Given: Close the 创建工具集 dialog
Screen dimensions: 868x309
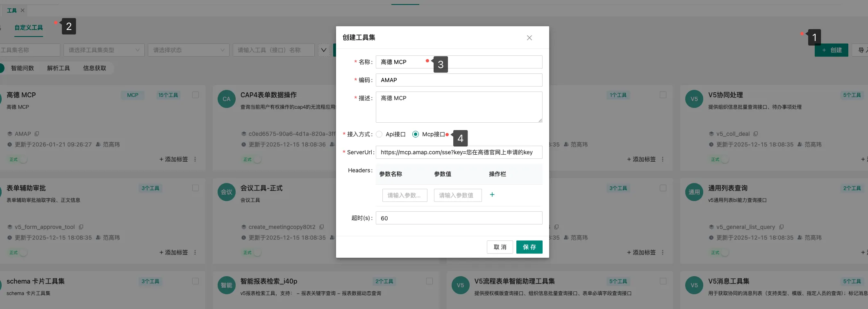Looking at the screenshot, I should [x=529, y=38].
